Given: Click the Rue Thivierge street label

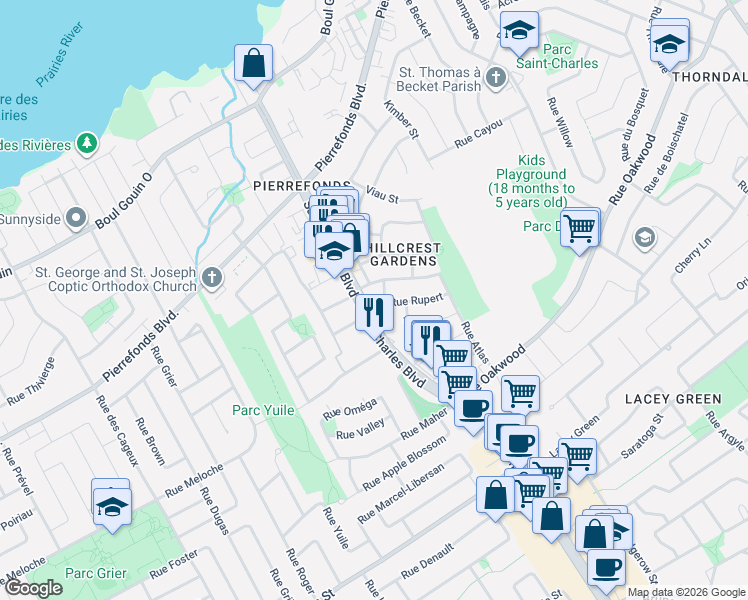Looking at the screenshot, I should [31, 381].
